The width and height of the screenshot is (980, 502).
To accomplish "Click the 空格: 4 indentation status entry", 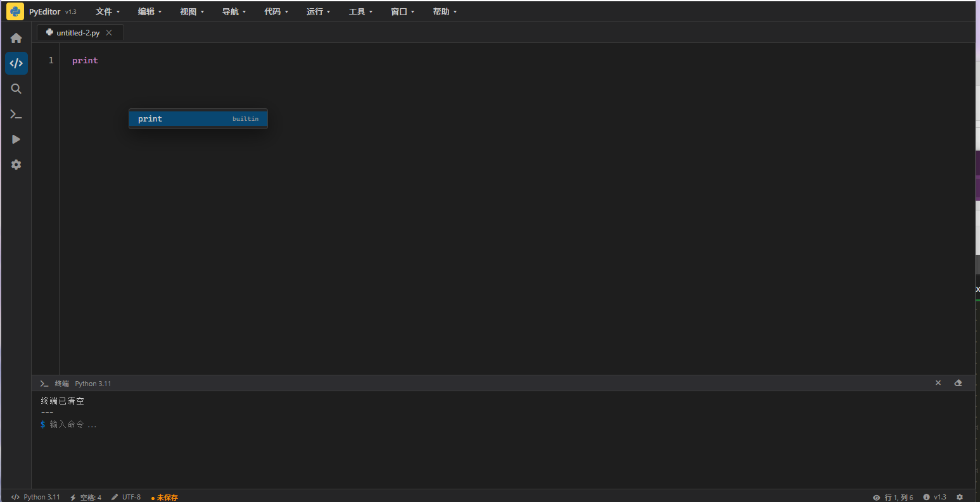I will 86,498.
